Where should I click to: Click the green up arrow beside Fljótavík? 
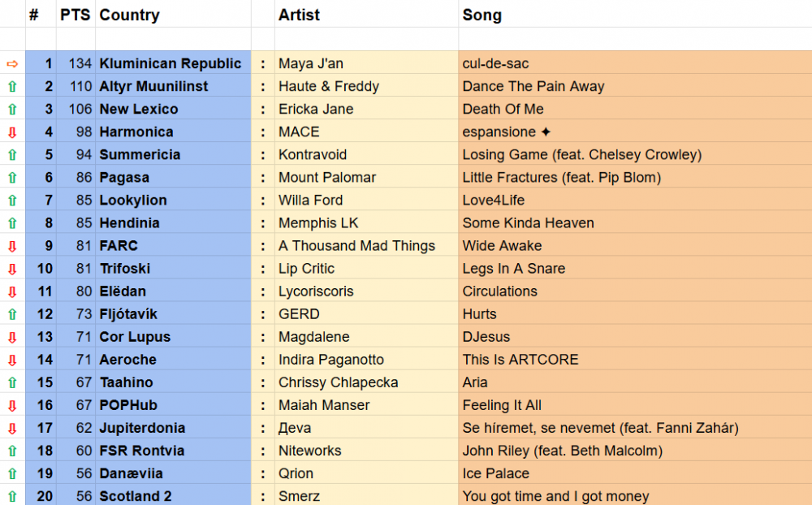(12, 313)
